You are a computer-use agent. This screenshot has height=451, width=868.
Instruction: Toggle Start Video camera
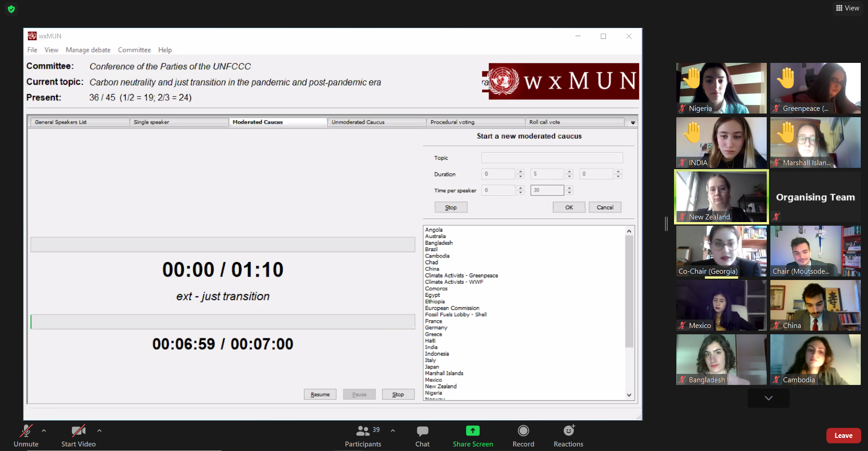(78, 431)
